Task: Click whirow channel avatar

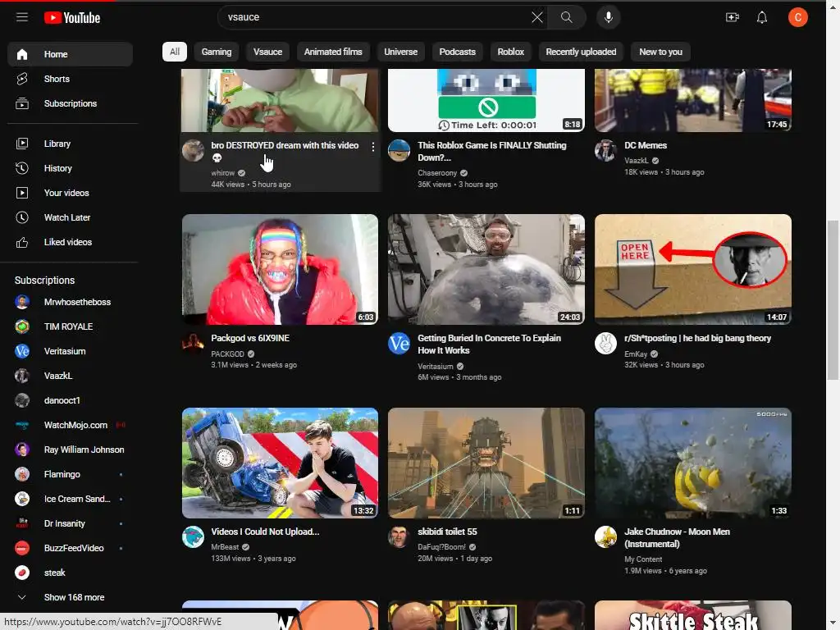Action: (193, 151)
